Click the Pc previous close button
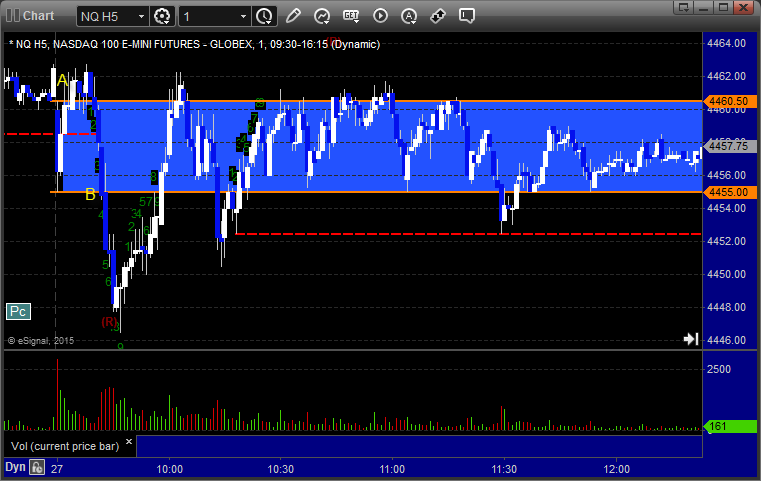The width and height of the screenshot is (761, 481). (x=18, y=311)
